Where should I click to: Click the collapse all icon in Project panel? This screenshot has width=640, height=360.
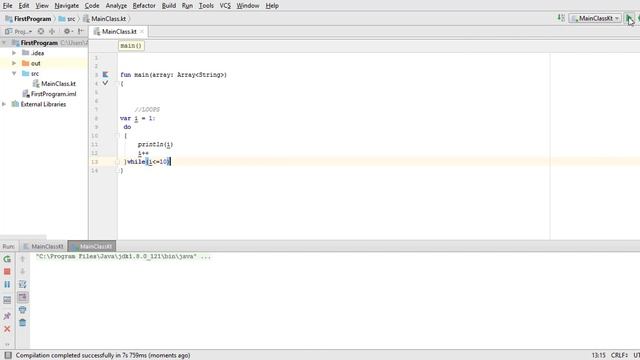click(x=52, y=31)
